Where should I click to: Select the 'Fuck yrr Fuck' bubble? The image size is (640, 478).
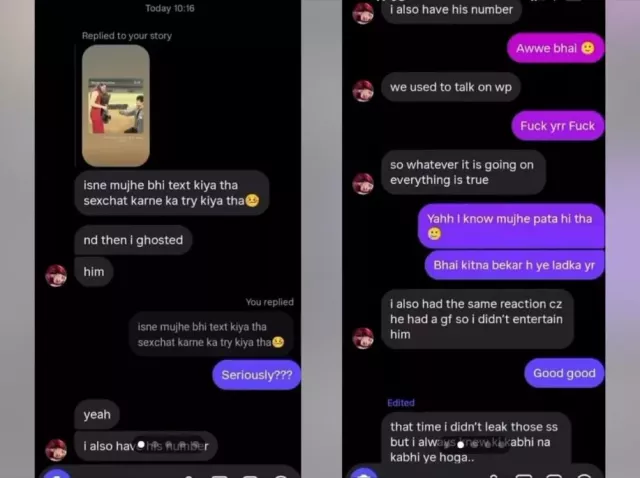click(558, 126)
